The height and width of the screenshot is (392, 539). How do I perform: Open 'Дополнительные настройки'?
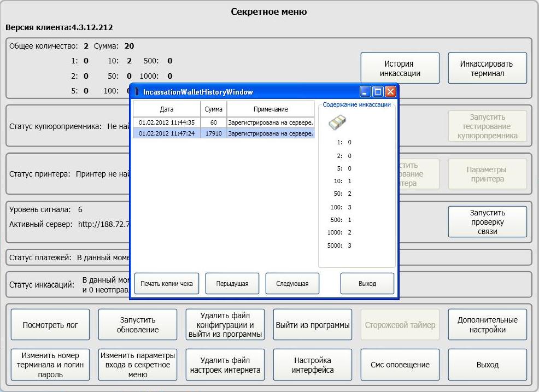click(x=488, y=325)
